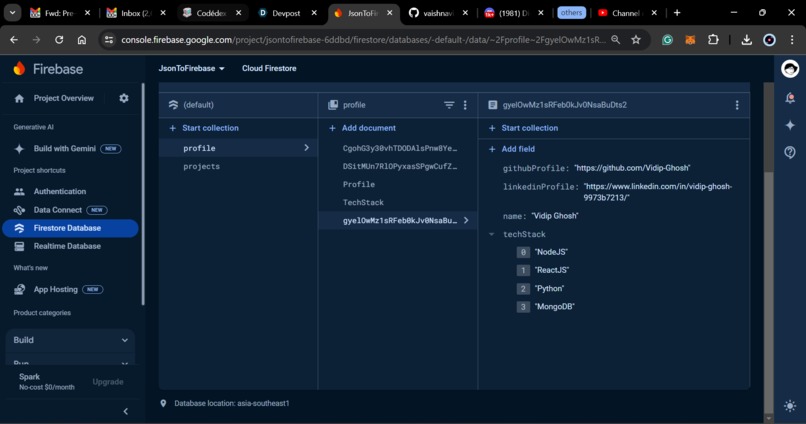The width and height of the screenshot is (806, 424).
Task: Start collection inside the document
Action: (523, 128)
